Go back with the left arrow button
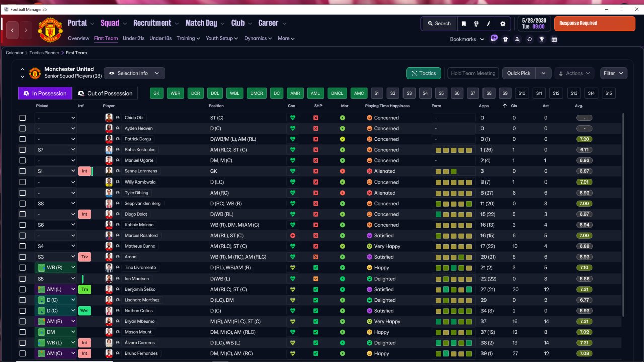 point(12,30)
